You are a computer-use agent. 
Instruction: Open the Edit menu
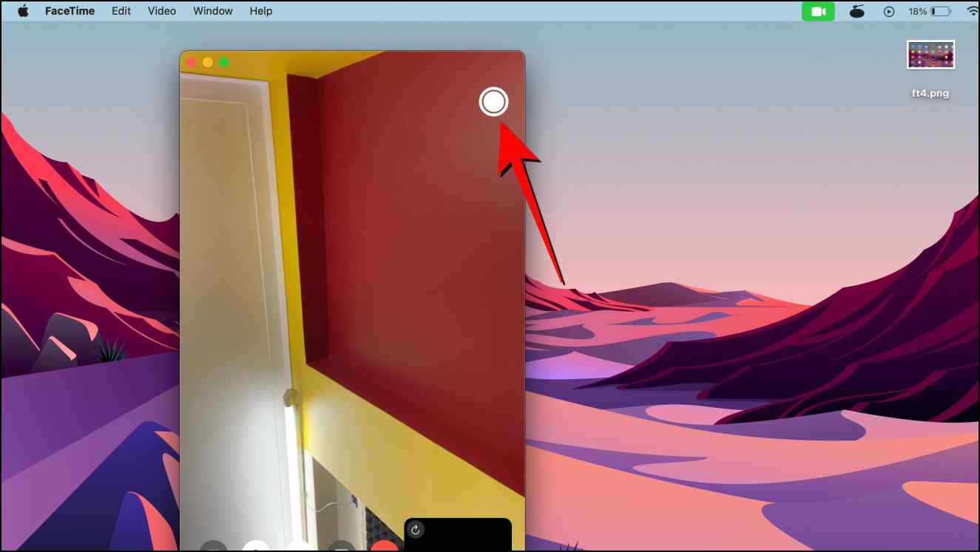tap(121, 11)
